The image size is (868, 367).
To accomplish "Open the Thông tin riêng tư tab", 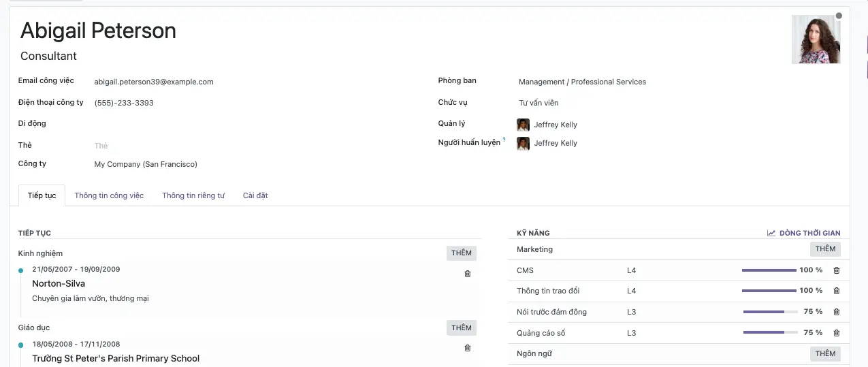I will click(193, 195).
